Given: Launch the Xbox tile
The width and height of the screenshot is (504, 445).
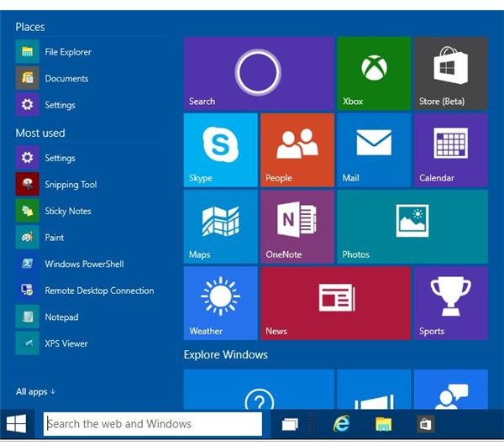Looking at the screenshot, I should tap(374, 74).
